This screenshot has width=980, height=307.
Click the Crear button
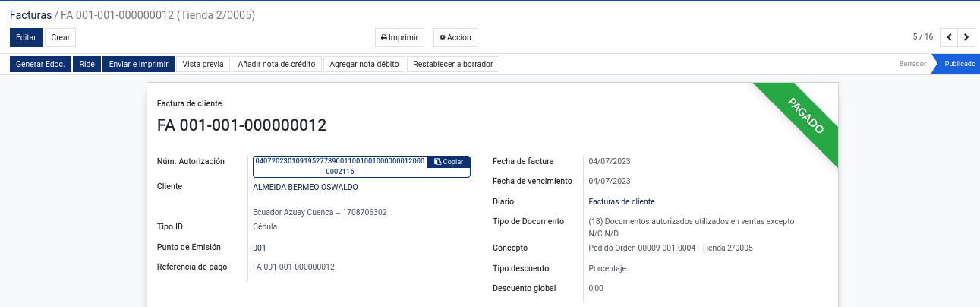tap(61, 37)
